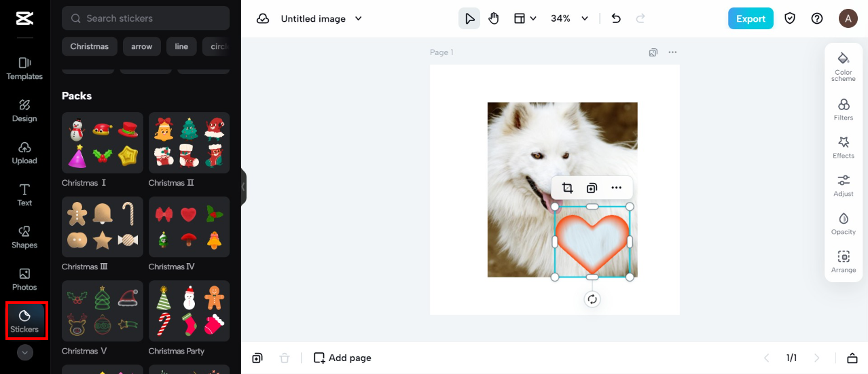Click the Page 1 label

point(441,52)
